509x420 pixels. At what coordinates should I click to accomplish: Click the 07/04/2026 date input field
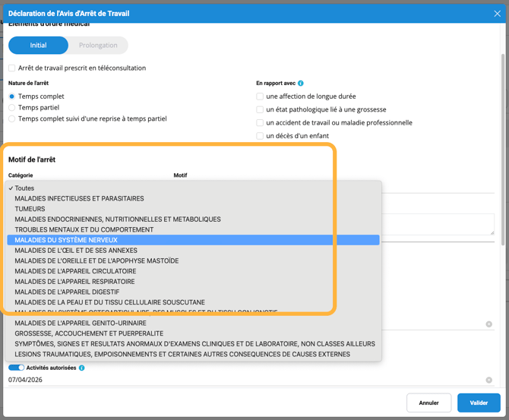[228, 380]
